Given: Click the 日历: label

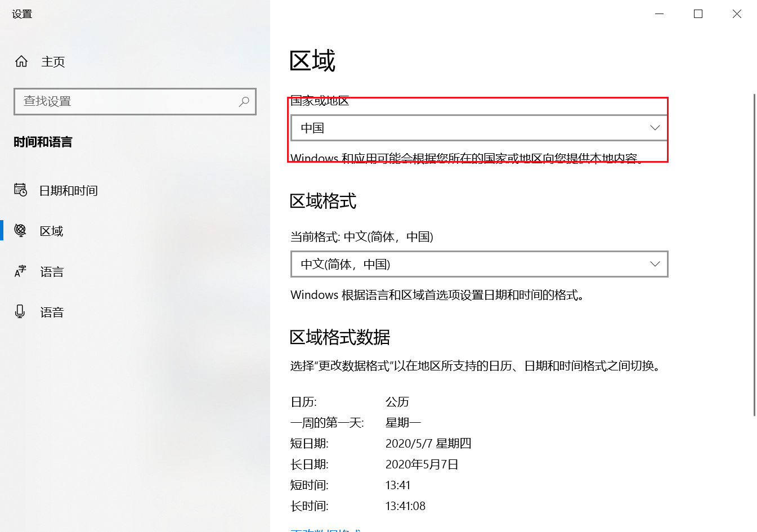Looking at the screenshot, I should [x=303, y=402].
